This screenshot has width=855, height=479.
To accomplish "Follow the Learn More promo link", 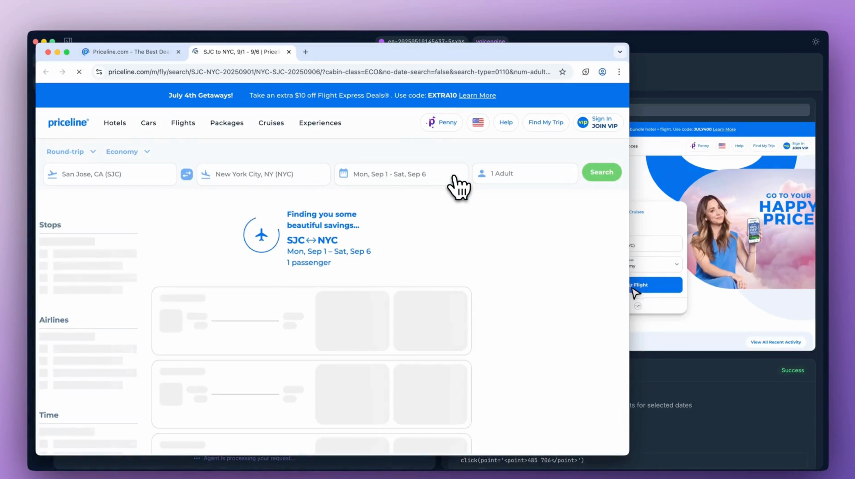I will (x=477, y=95).
